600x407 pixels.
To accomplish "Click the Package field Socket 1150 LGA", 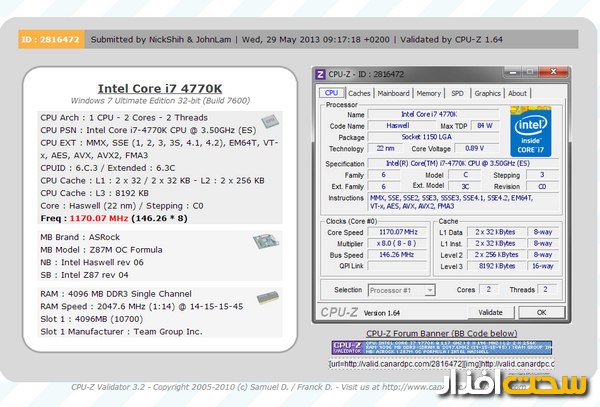I will (x=434, y=137).
